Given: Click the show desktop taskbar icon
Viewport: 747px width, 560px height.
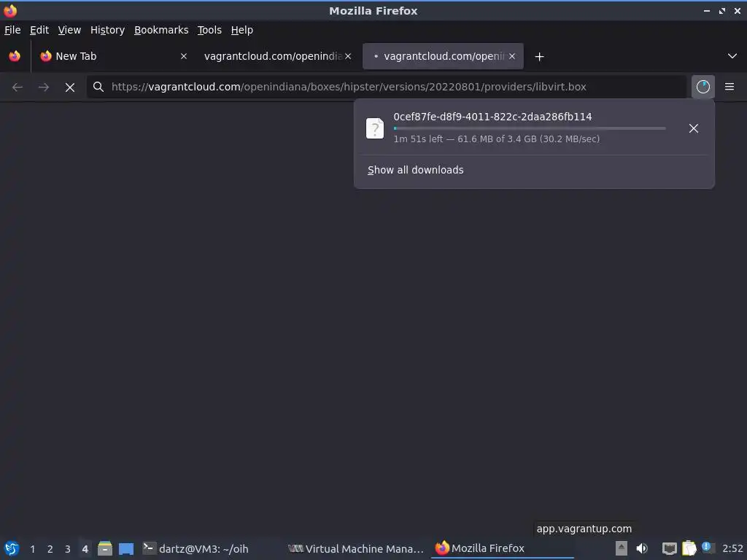Looking at the screenshot, I should tap(125, 548).
